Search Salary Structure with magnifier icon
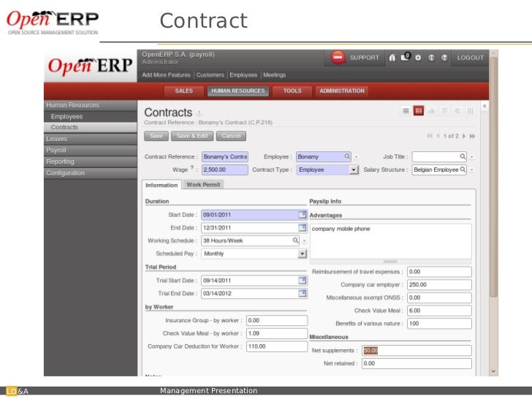The image size is (532, 399). tap(463, 170)
